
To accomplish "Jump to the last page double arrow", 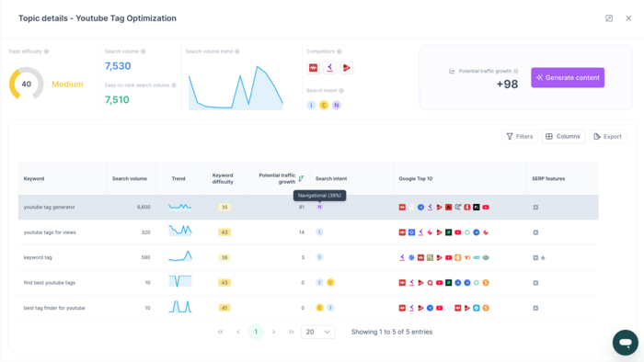I will pyautogui.click(x=292, y=332).
